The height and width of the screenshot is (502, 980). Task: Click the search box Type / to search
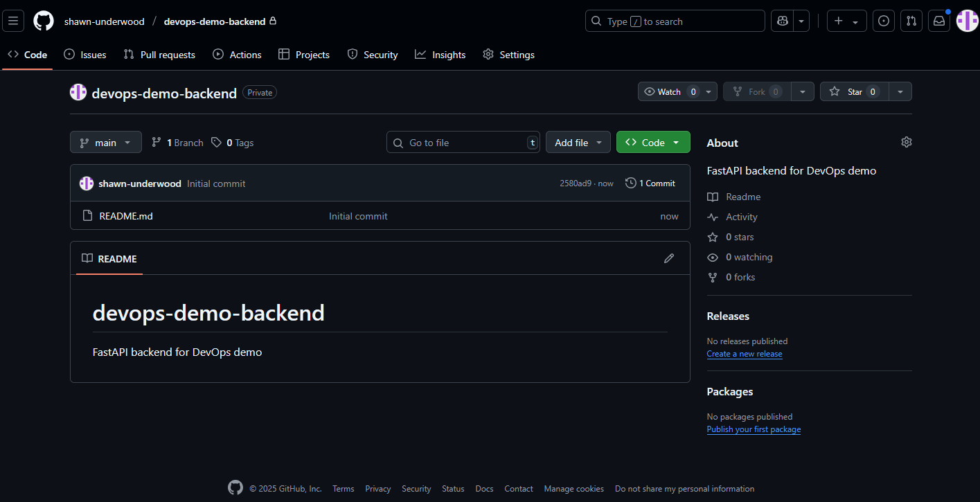675,21
